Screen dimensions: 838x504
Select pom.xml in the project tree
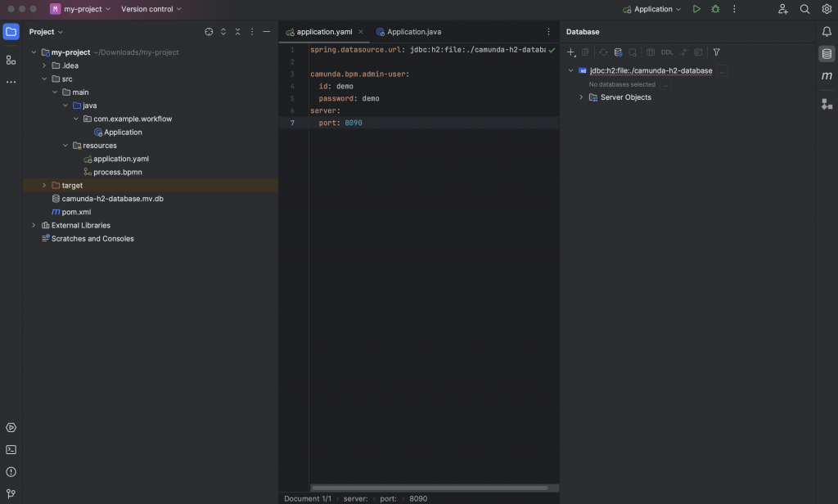coord(76,212)
